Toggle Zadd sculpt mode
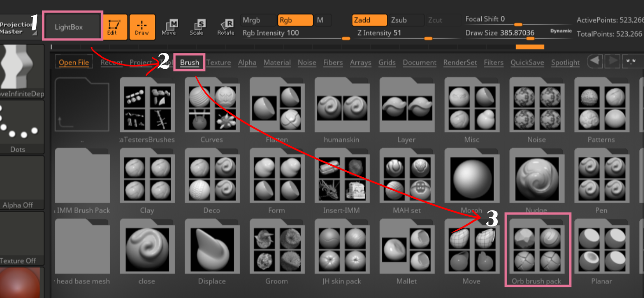The width and height of the screenshot is (644, 298). pos(369,20)
